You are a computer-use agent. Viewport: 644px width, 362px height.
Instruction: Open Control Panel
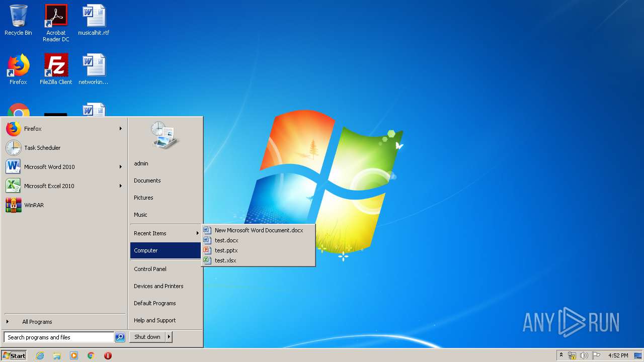(x=165, y=269)
